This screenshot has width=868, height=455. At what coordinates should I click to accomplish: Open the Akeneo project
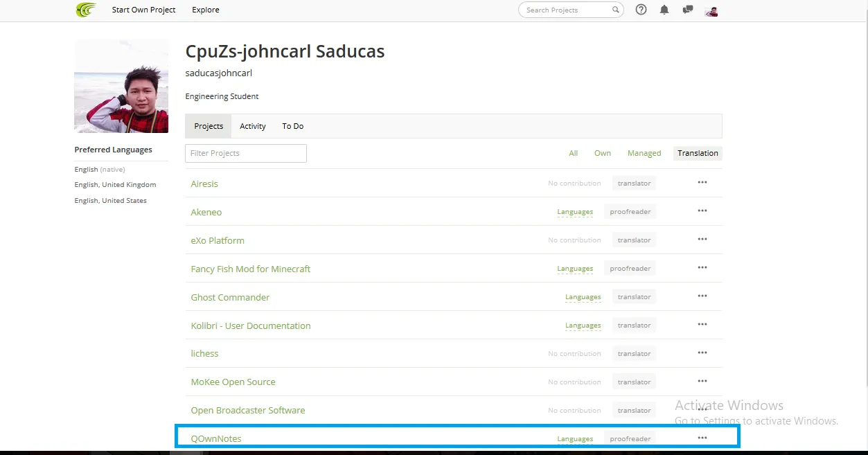point(206,212)
